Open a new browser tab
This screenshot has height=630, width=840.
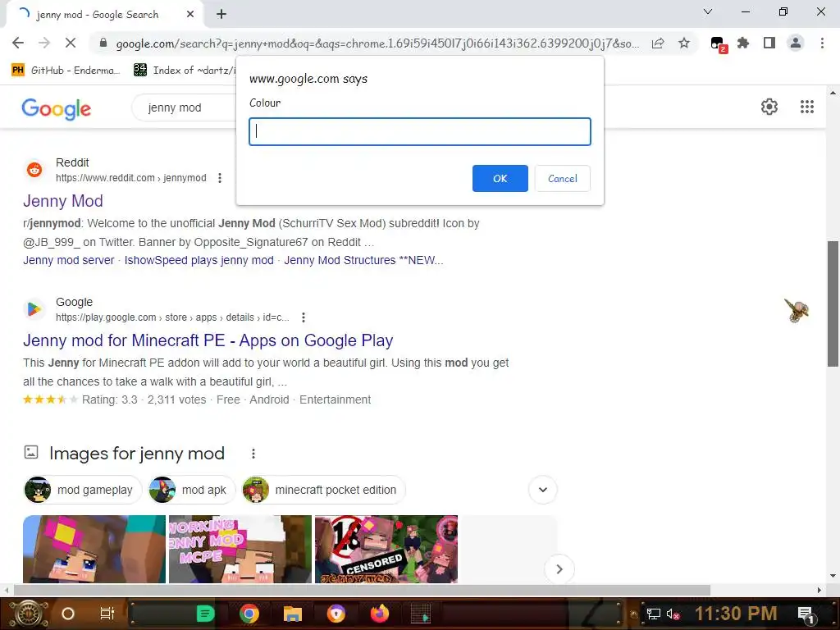[221, 15]
